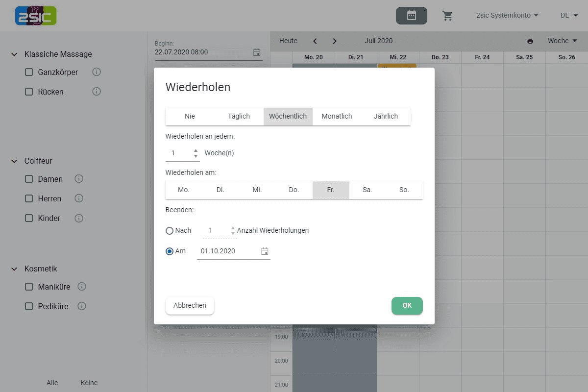Screen dimensions: 588x392
Task: Switch to the Monatlich tab
Action: (x=337, y=117)
